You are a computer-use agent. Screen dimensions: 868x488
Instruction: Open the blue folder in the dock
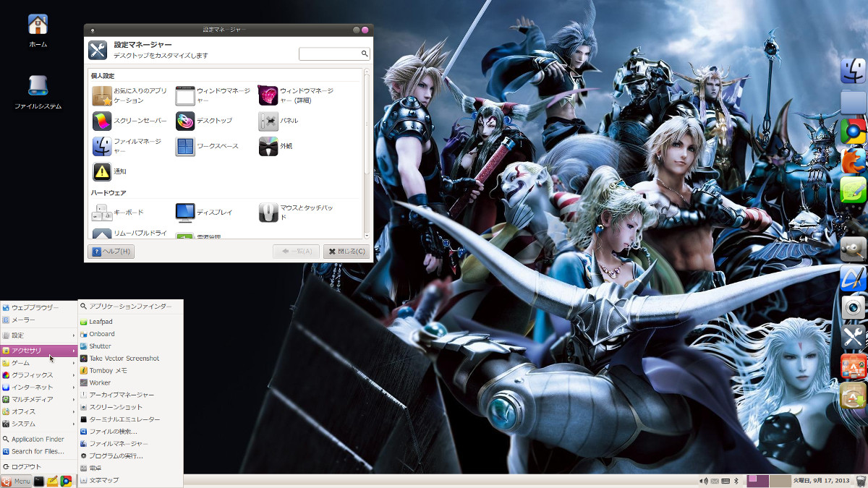point(854,102)
